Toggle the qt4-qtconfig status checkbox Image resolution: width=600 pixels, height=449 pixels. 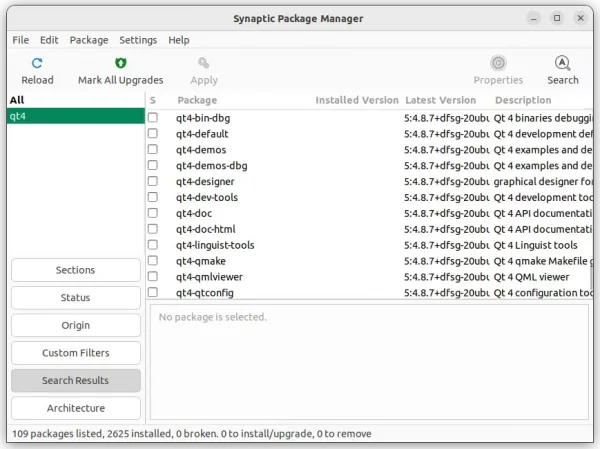(x=153, y=292)
